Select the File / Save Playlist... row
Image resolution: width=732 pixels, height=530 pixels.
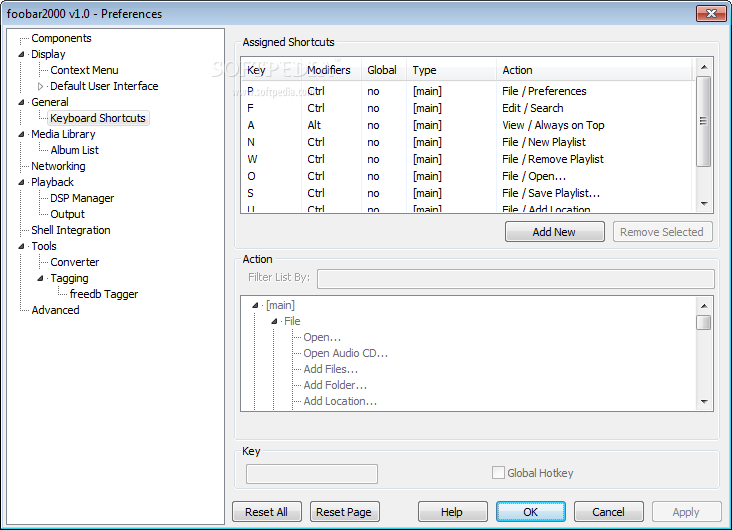(468, 193)
